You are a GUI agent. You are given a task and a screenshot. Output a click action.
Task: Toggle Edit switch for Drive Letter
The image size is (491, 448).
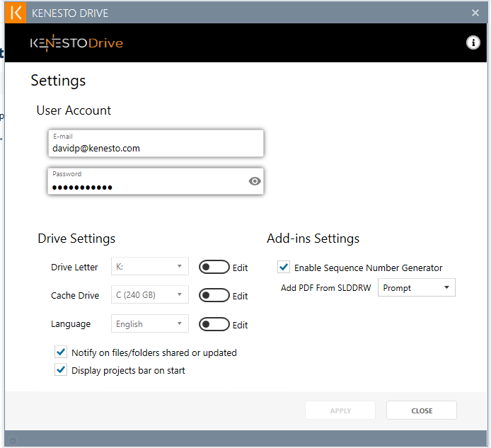click(x=214, y=267)
